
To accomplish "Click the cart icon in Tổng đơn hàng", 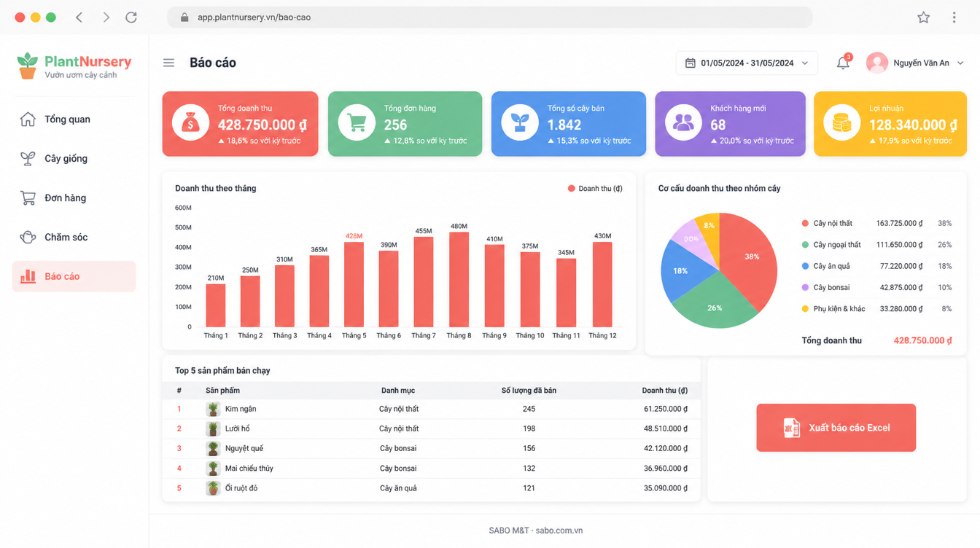I will [x=357, y=123].
